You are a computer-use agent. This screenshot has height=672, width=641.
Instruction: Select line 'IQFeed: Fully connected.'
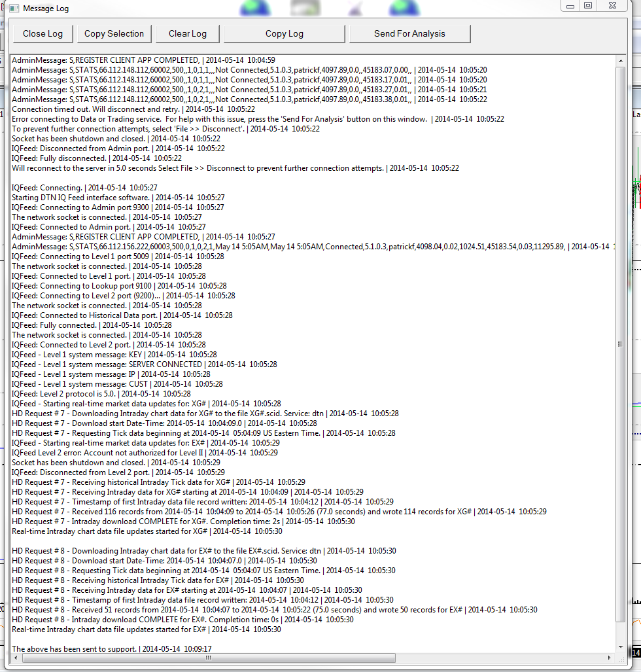[x=92, y=325]
